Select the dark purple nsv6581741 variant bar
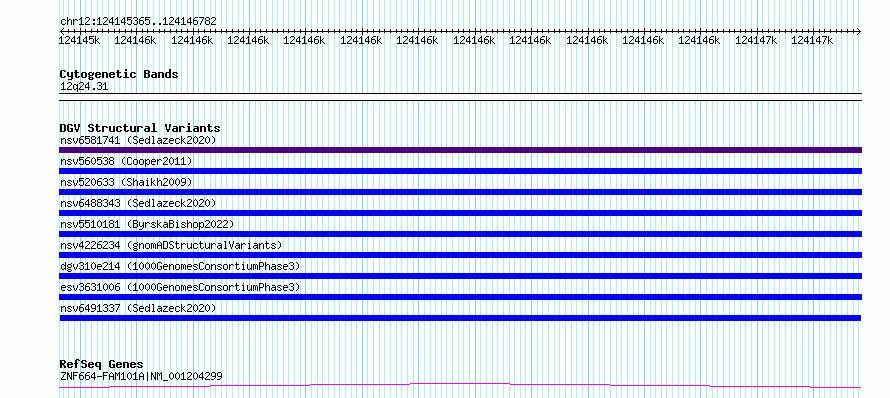The image size is (890, 398). coord(460,150)
